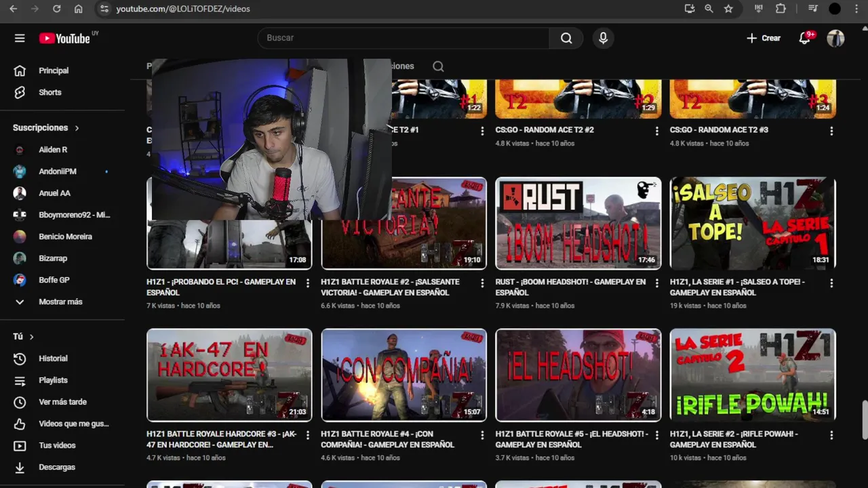The width and height of the screenshot is (868, 488).
Task: Open the account avatar menu
Action: coord(835,38)
